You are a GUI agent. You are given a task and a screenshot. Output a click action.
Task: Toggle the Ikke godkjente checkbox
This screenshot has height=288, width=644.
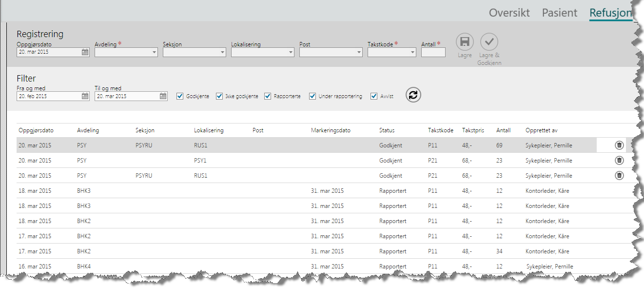click(x=219, y=96)
